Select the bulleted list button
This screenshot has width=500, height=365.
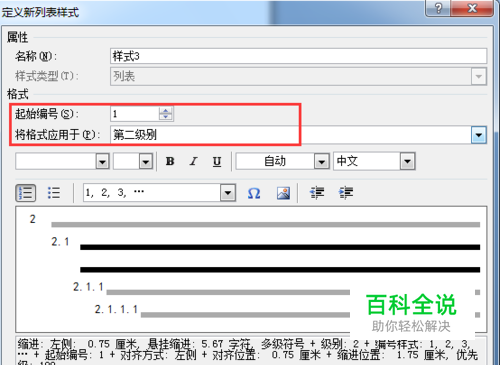(54, 193)
